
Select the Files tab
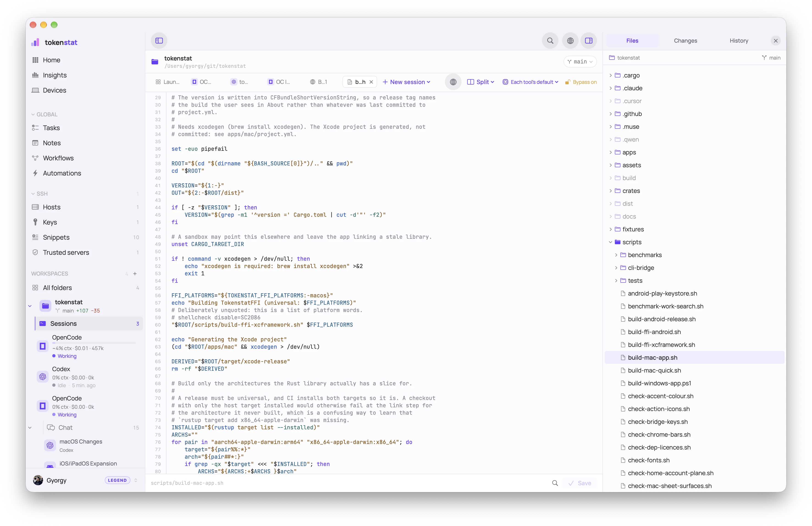(x=632, y=41)
